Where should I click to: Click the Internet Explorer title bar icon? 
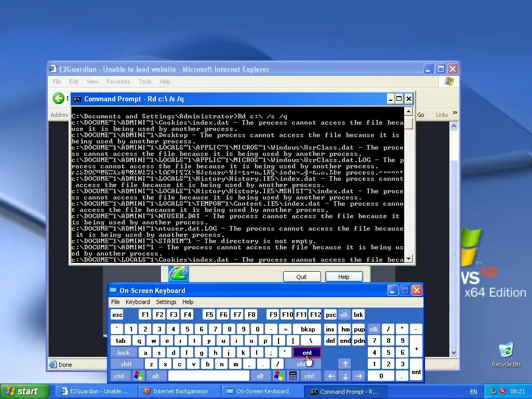(53, 69)
